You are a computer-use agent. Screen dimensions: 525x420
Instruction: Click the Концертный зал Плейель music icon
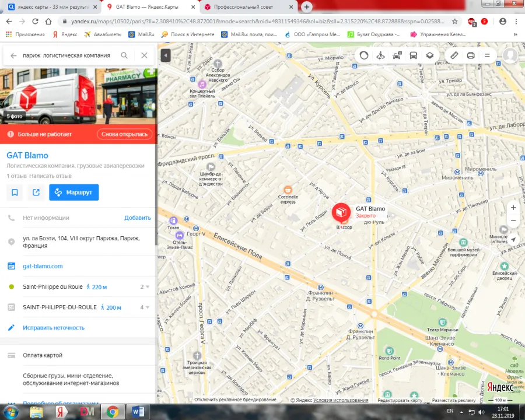[x=202, y=85]
